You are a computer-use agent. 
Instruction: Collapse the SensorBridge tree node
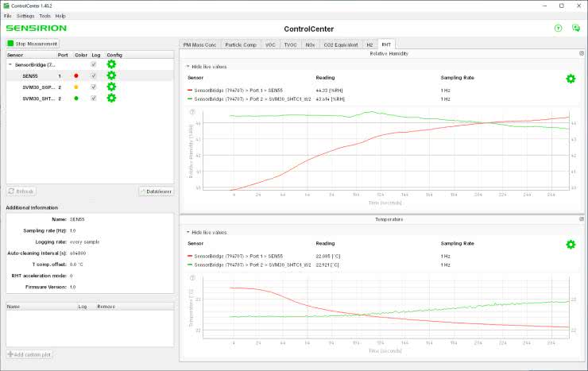(10, 64)
